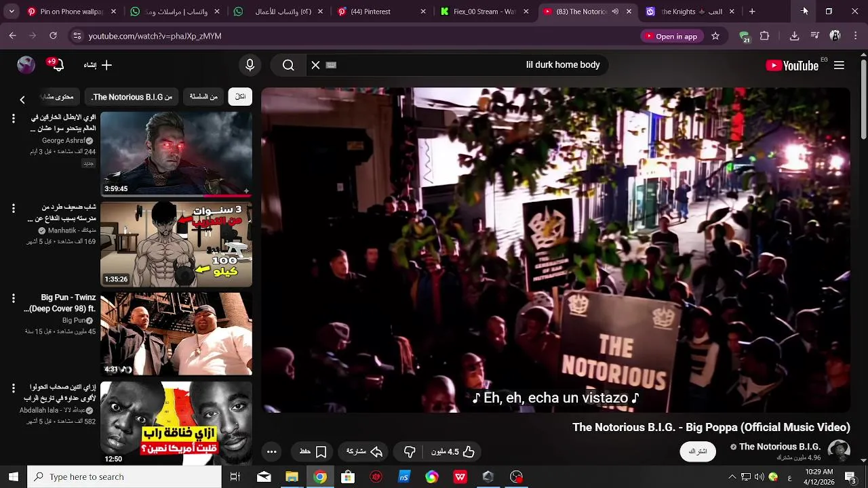
Task: Open the on-screen keyboard in search box
Action: (331, 65)
